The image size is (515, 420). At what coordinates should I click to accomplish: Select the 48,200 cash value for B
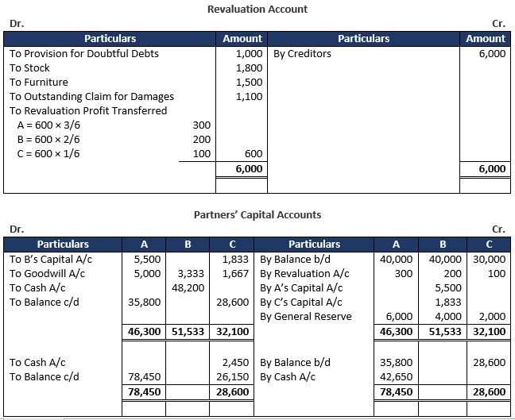click(188, 287)
